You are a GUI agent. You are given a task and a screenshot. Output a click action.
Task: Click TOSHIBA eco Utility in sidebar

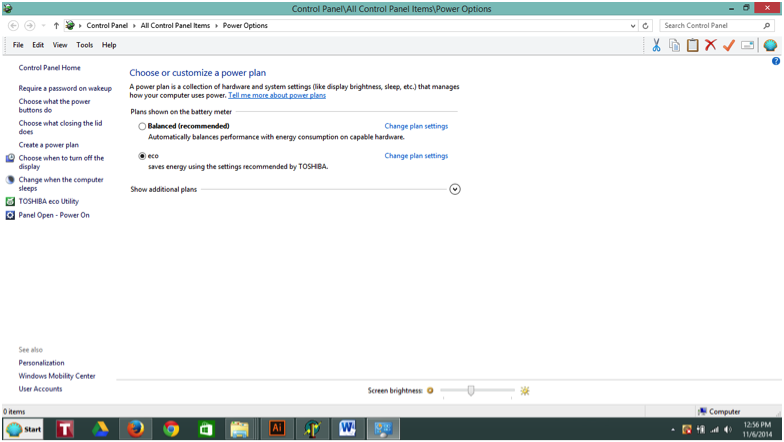point(48,201)
